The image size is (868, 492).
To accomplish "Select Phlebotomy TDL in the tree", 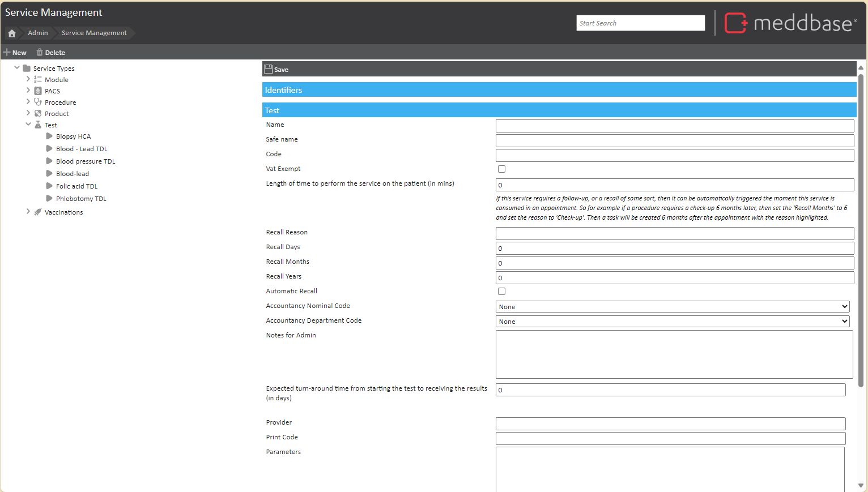I will point(81,199).
